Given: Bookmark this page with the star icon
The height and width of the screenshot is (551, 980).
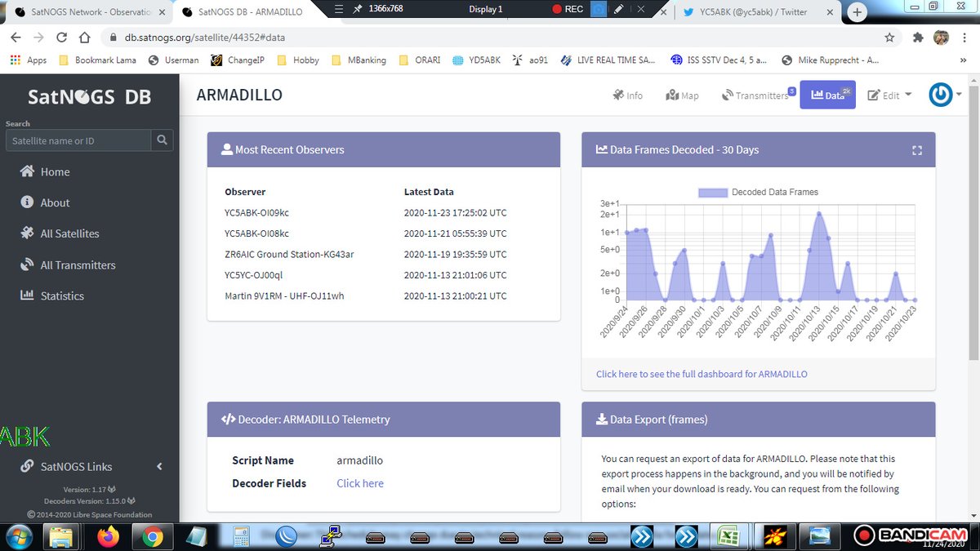Looking at the screenshot, I should pos(889,38).
